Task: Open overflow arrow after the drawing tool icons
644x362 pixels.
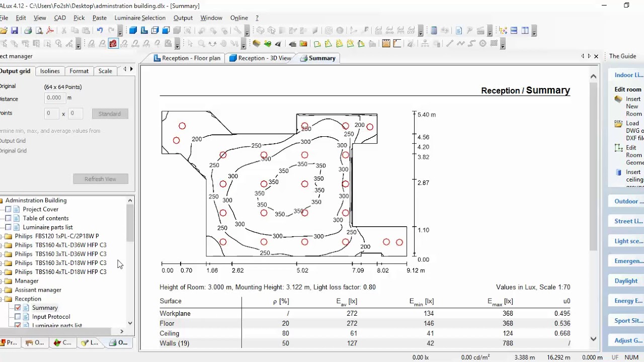Action: click(503, 45)
